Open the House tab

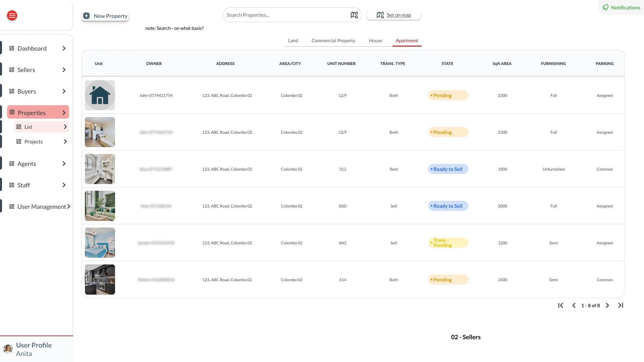(x=376, y=41)
